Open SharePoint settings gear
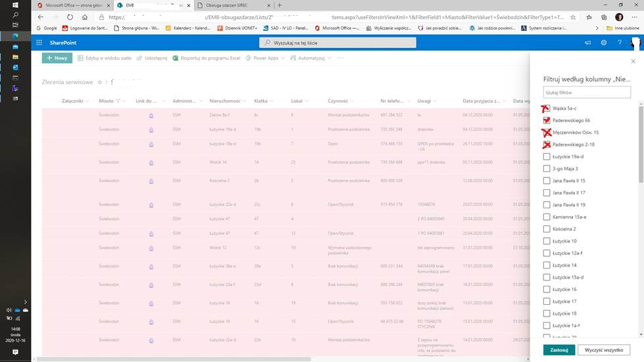 (603, 43)
